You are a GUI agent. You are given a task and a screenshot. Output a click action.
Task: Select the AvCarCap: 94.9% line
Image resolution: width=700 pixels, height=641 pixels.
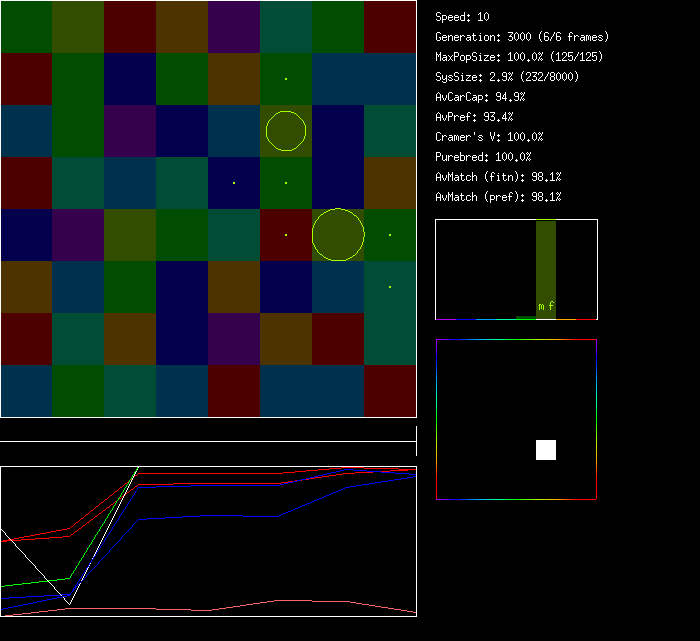480,97
